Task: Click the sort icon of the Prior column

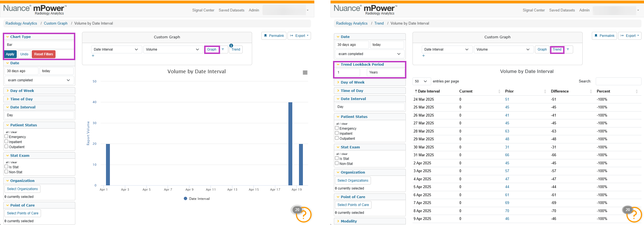Action: [545, 91]
